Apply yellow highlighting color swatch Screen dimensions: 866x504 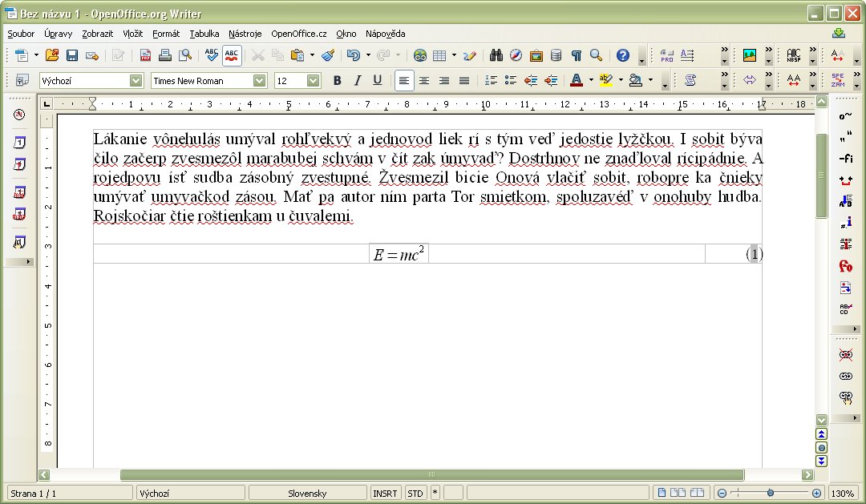(606, 81)
